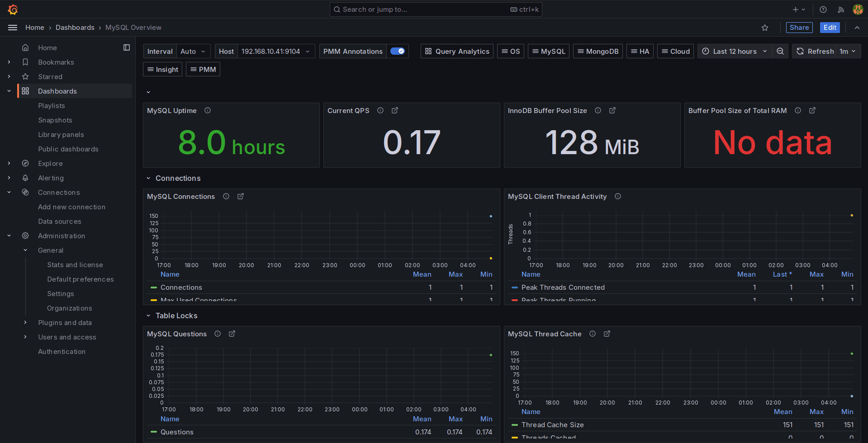Zoom out the time range with magnifier icon
Image resolution: width=868 pixels, height=443 pixels.
(780, 51)
